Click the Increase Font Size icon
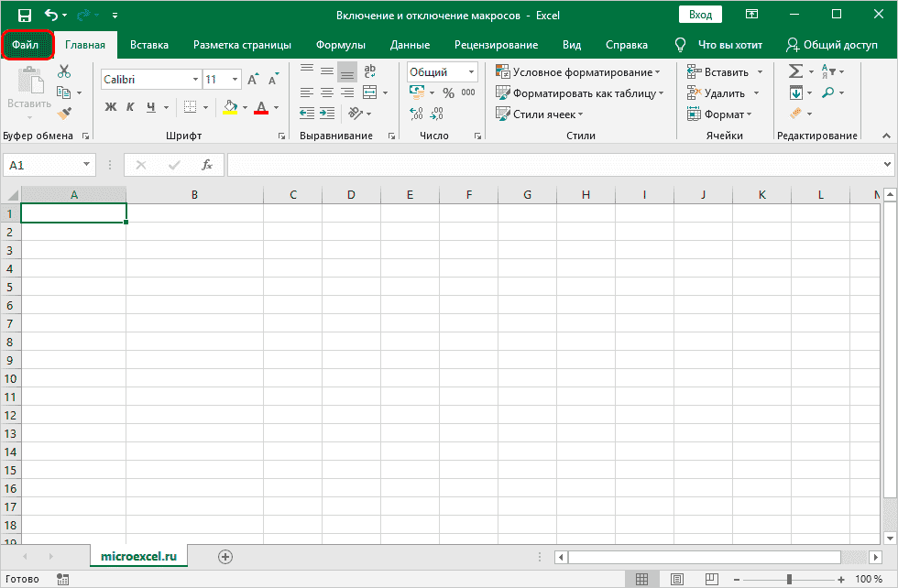This screenshot has height=588, width=898. coord(254,80)
